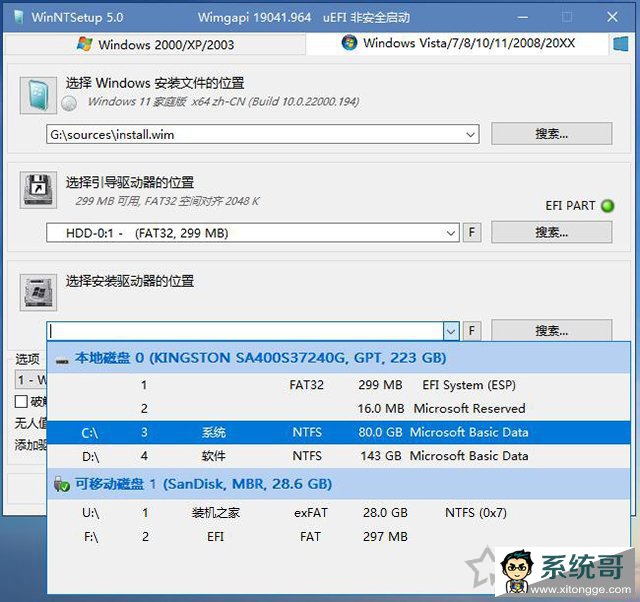Toggle the checkbox below the options combo box
Image resolution: width=640 pixels, height=602 pixels.
(x=21, y=402)
